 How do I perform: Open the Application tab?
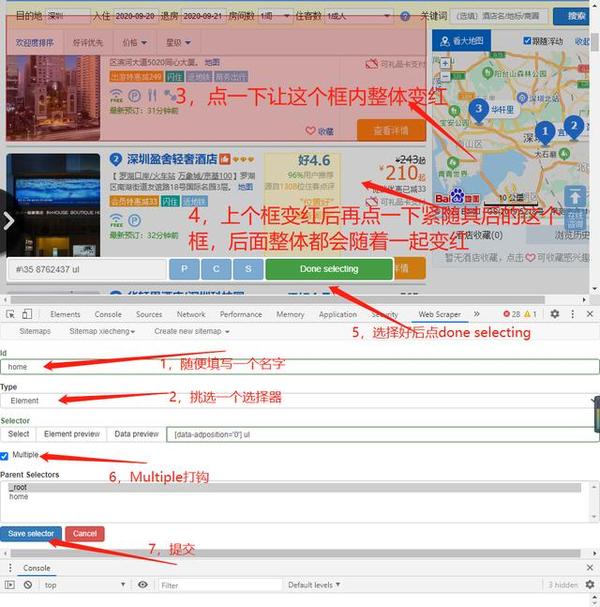coord(338,314)
